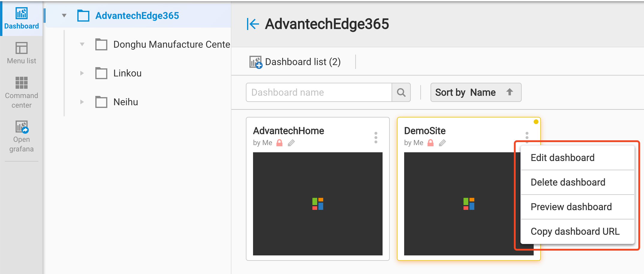This screenshot has height=274, width=644.
Task: Click the pencil edit icon on AdvantechHome
Action: (x=291, y=143)
